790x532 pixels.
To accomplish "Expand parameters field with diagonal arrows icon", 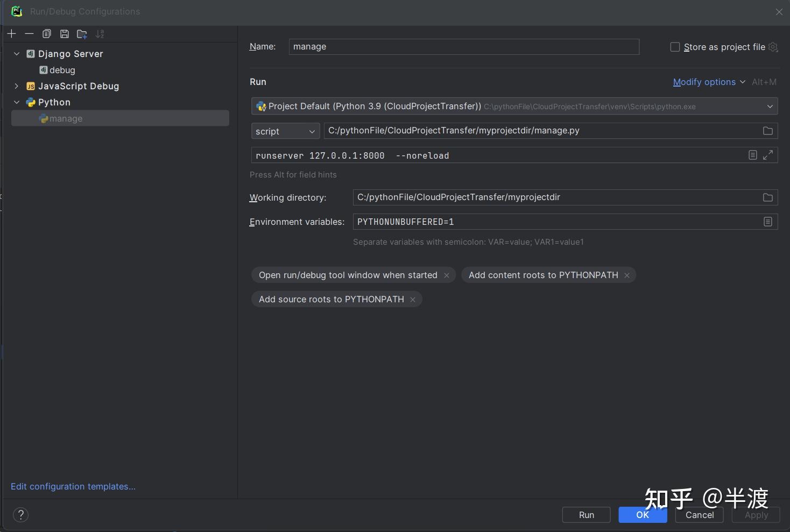I will [768, 155].
